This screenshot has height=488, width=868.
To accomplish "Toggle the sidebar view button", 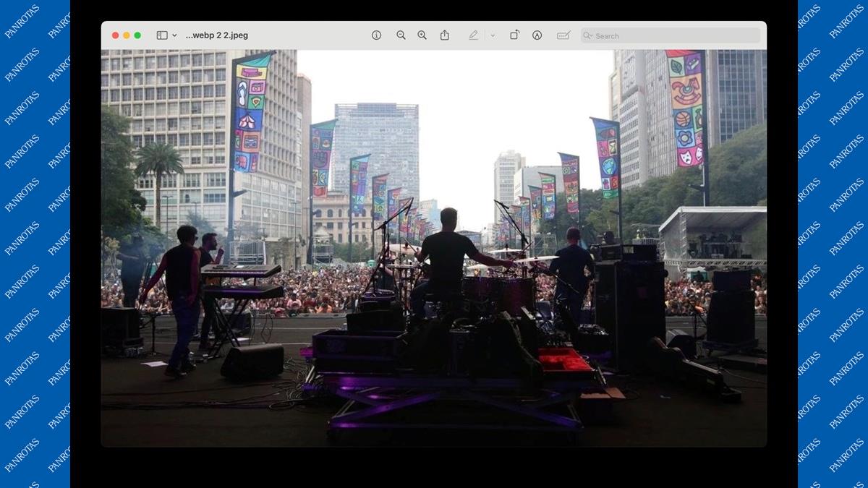I will (162, 35).
